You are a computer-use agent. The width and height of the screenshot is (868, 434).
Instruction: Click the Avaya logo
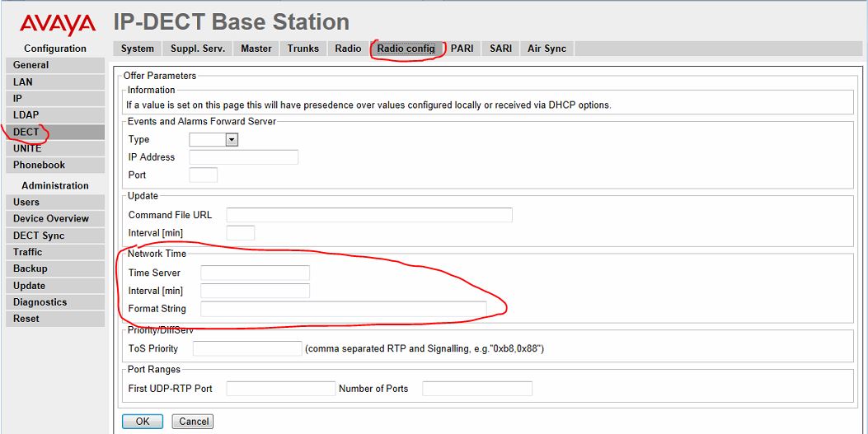click(58, 25)
